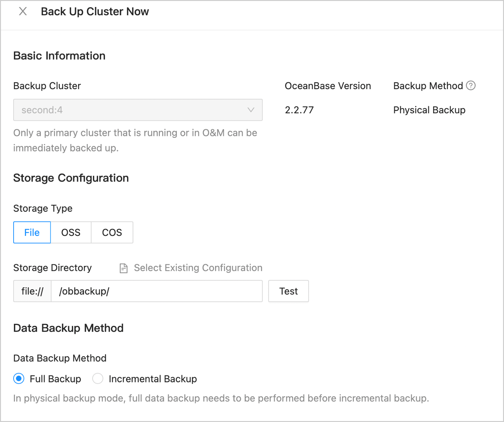Viewport: 504px width, 422px height.
Task: Click the /obbackup/ storage directory field
Action: (156, 291)
